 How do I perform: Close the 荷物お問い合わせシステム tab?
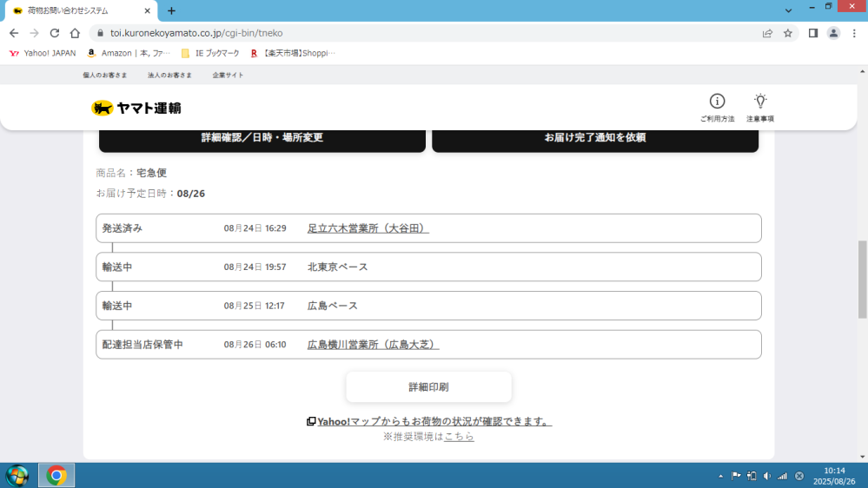tap(147, 10)
